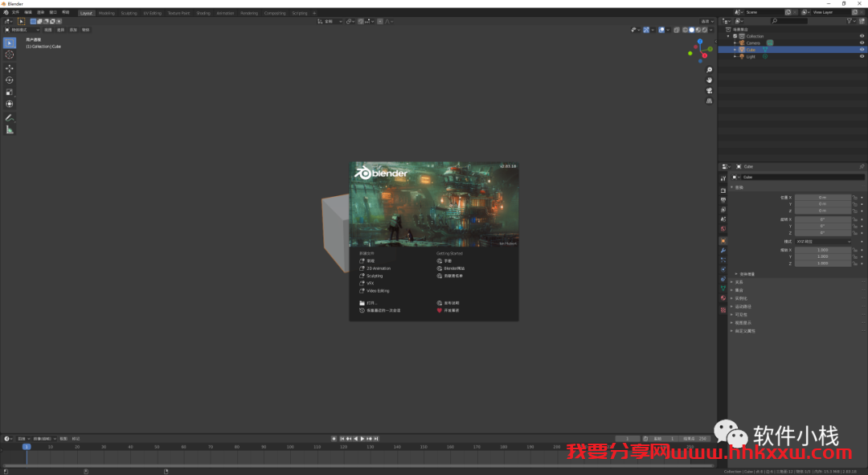Screen dimensions: 868x475
Task: Open the object mode dropdown
Action: 23,30
